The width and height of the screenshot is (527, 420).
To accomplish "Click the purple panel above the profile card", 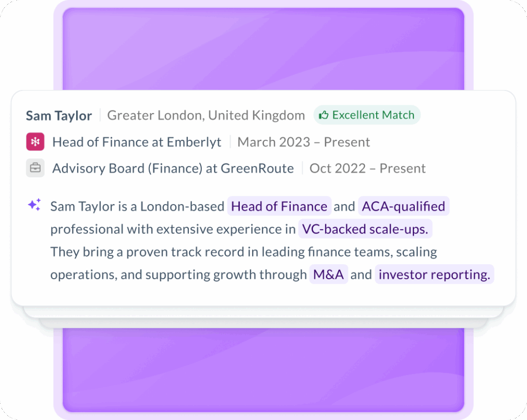I will [263, 49].
